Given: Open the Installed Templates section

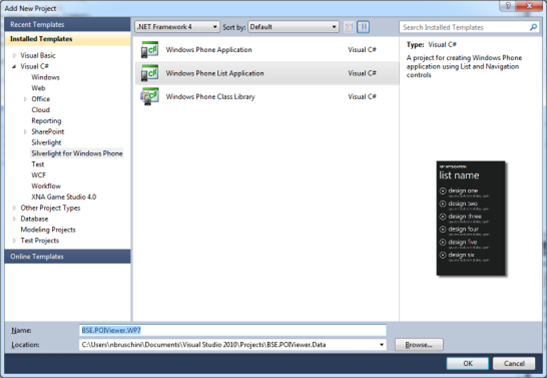Looking at the screenshot, I should [67, 39].
